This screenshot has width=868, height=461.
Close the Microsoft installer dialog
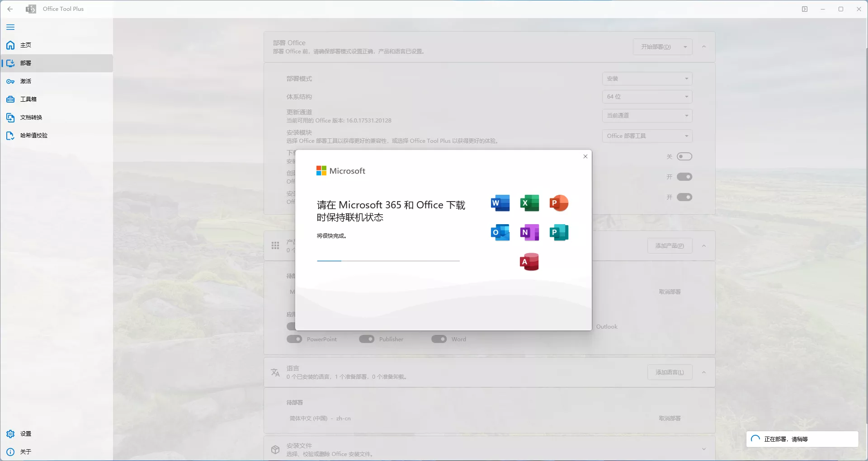click(585, 156)
